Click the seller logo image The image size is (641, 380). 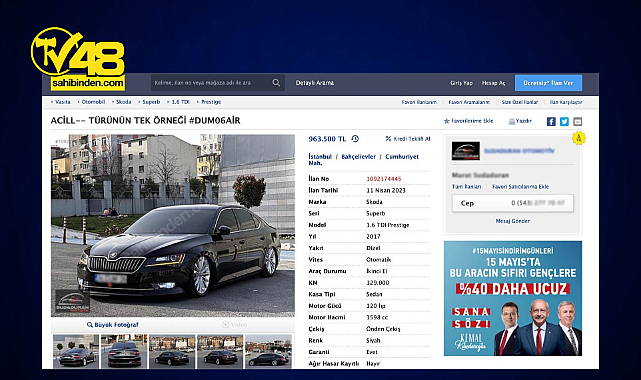[x=466, y=151]
